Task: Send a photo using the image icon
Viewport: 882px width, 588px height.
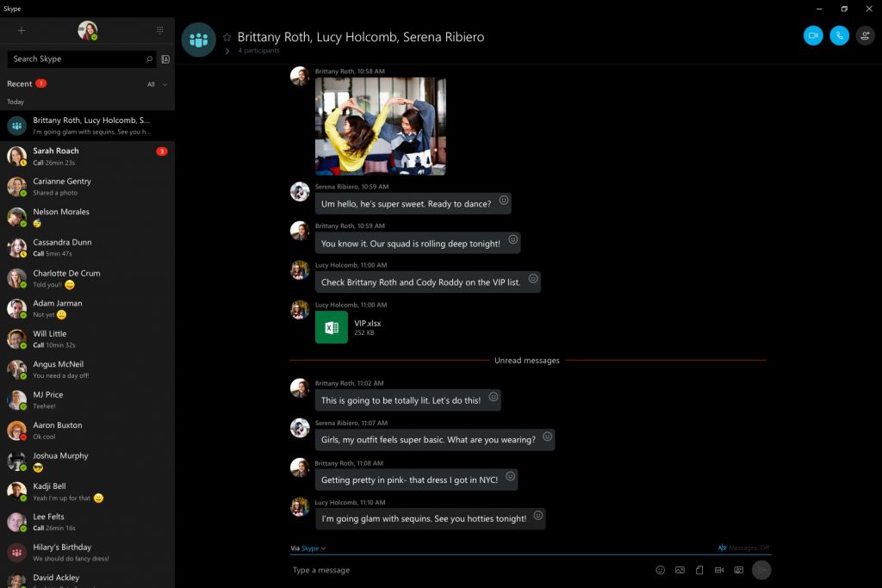Action: point(680,570)
